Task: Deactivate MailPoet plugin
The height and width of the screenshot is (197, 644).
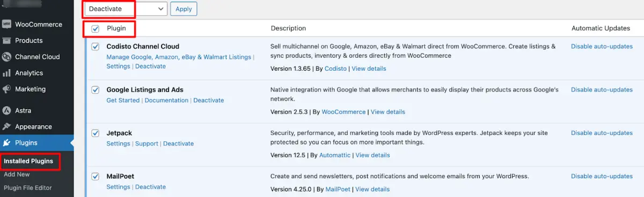Action: click(150, 187)
